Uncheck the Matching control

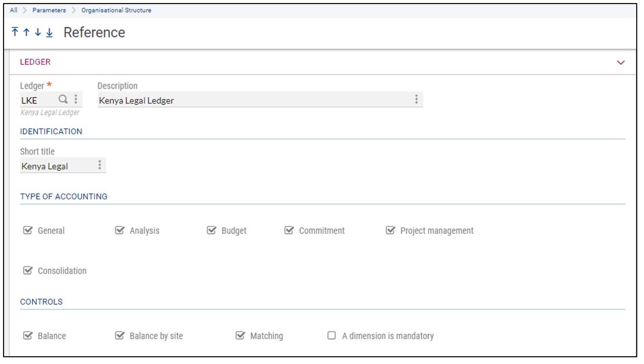click(240, 335)
